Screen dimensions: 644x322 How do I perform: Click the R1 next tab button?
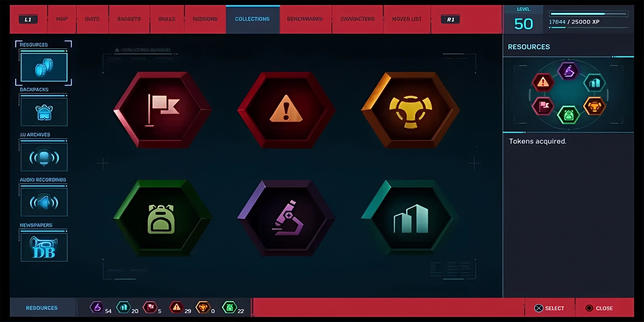[x=450, y=19]
